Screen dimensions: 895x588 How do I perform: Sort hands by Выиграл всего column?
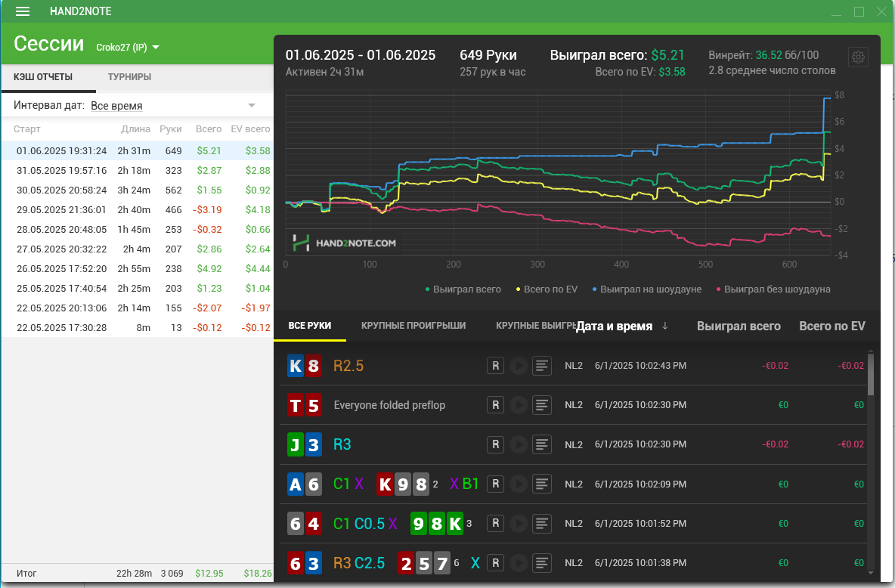pyautogui.click(x=739, y=326)
